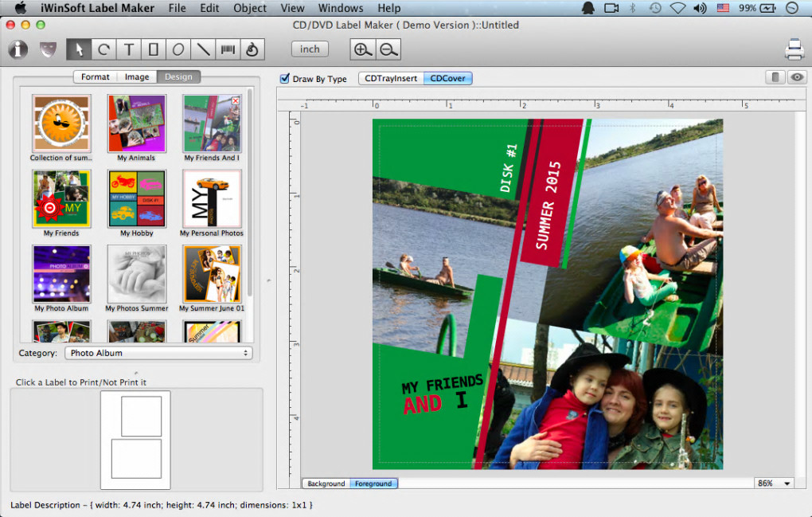
Task: Click the inch unit button
Action: click(310, 49)
